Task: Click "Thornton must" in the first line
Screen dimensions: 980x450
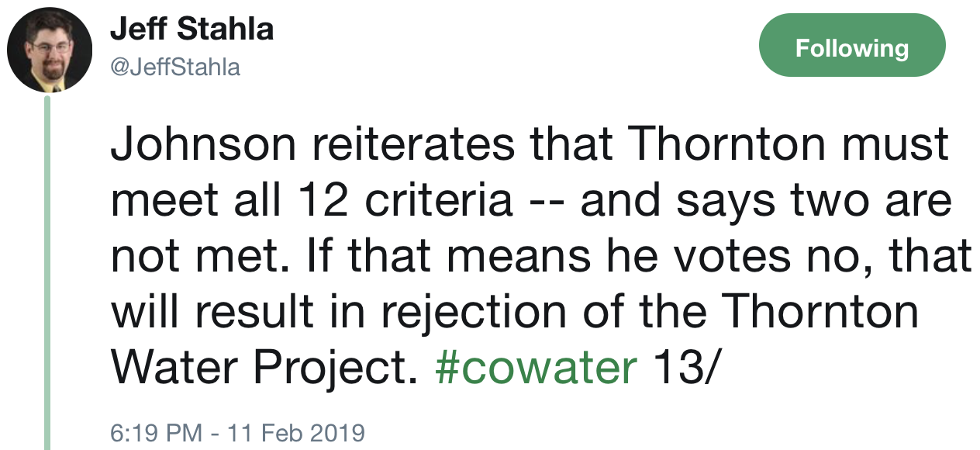Action: pos(788,144)
